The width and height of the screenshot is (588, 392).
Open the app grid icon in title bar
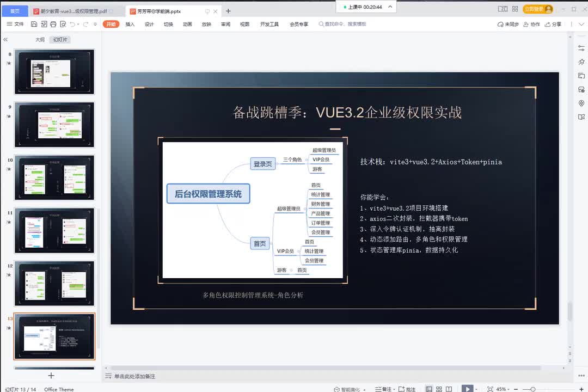tap(515, 9)
